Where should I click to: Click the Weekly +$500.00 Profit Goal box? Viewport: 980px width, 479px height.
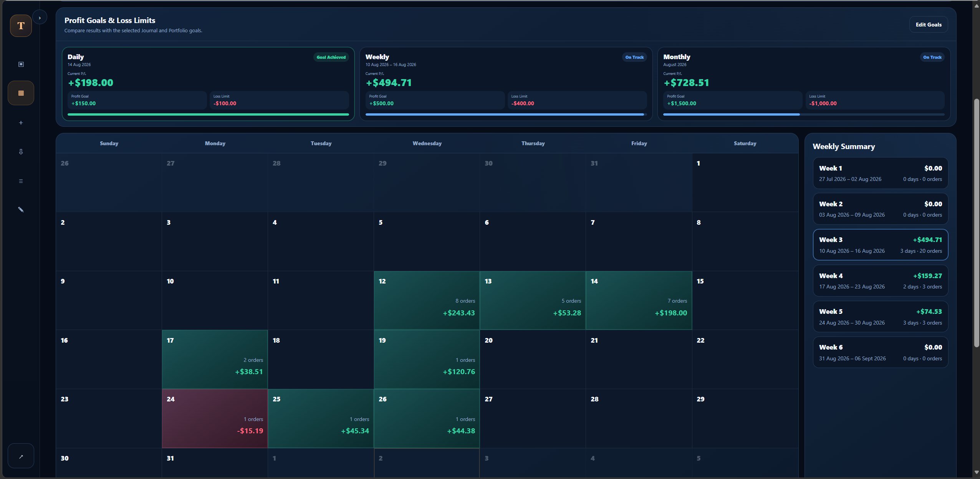(435, 100)
